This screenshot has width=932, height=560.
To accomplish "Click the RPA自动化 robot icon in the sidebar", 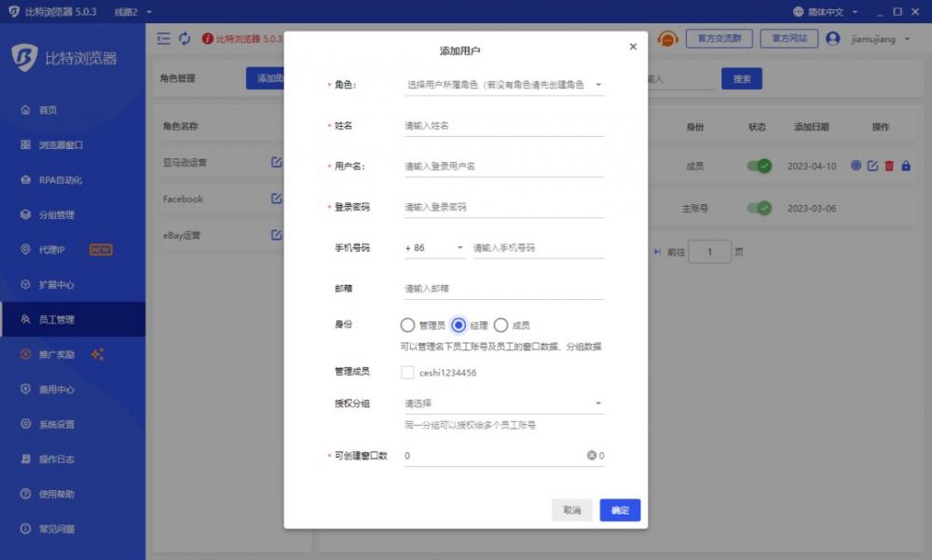I will (25, 180).
